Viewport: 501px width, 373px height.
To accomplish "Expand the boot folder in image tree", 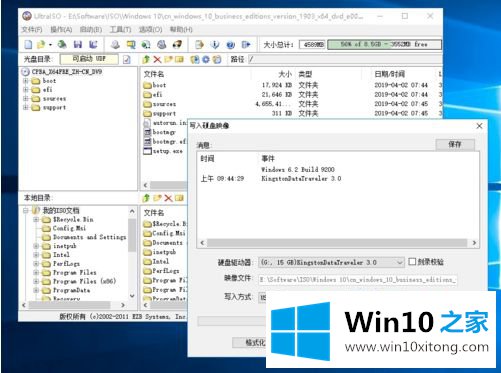I will pyautogui.click(x=25, y=81).
